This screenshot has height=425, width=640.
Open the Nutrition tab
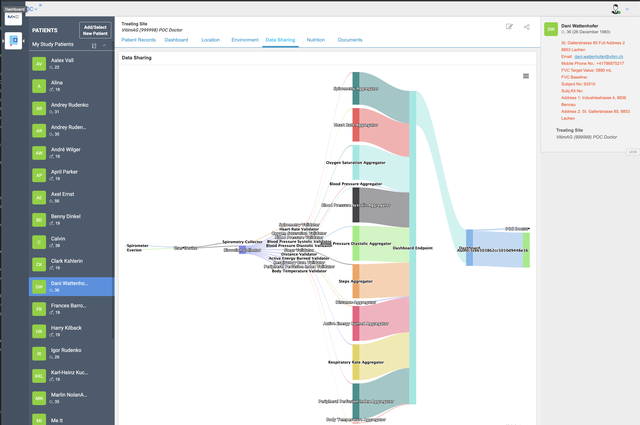tap(316, 40)
